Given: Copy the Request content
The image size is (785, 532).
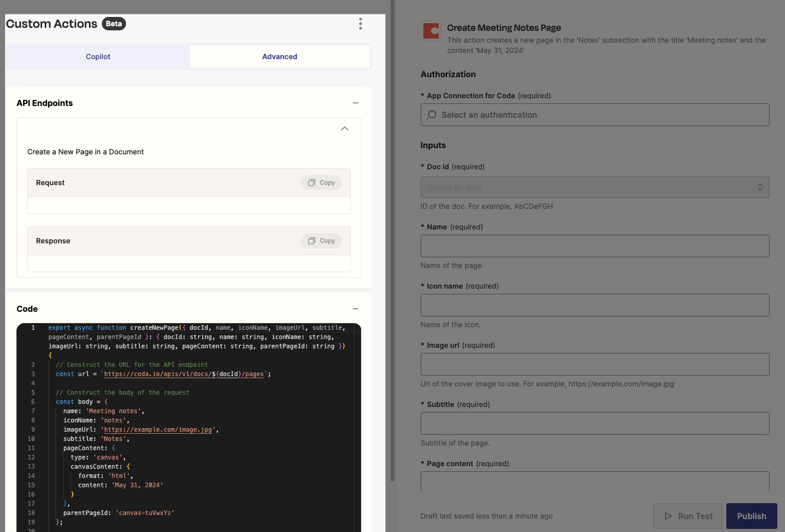Looking at the screenshot, I should [322, 183].
